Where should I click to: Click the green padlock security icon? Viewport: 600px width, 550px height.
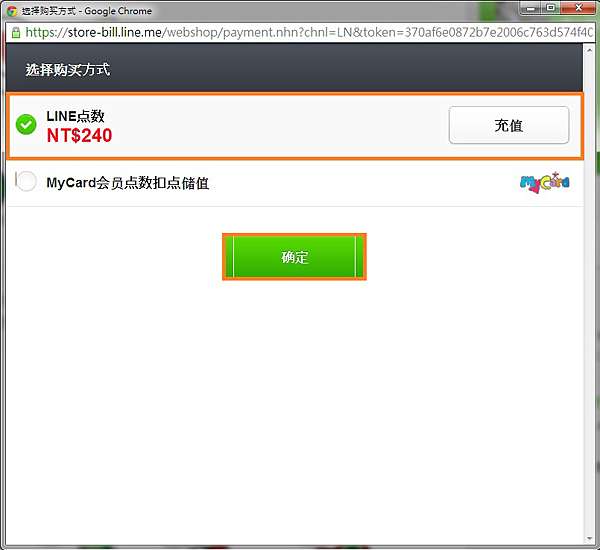(16, 33)
